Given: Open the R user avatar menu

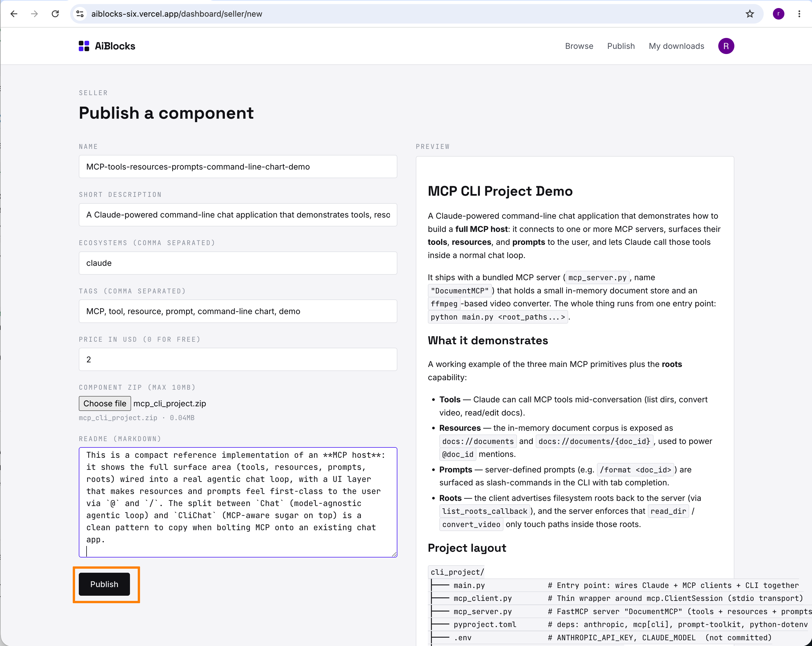Looking at the screenshot, I should click(726, 46).
